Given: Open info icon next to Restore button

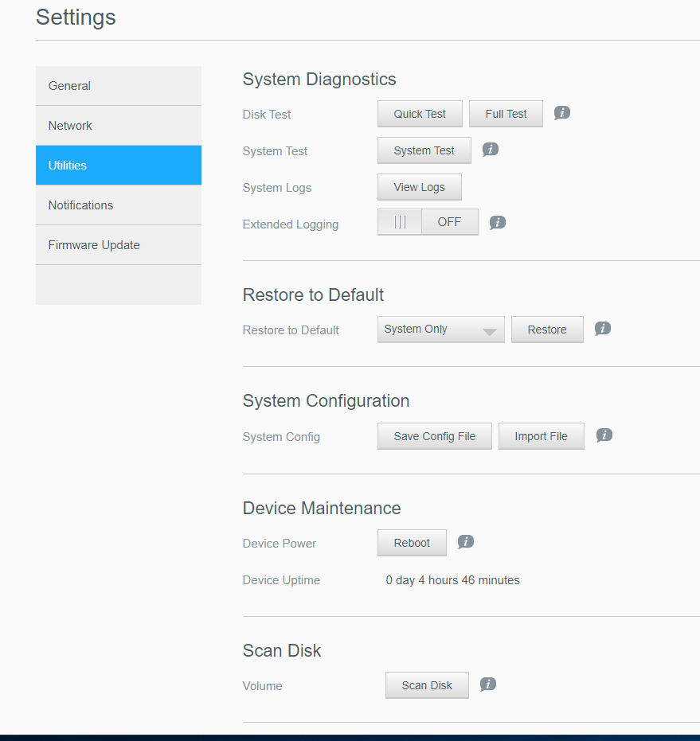Looking at the screenshot, I should pyautogui.click(x=603, y=329).
